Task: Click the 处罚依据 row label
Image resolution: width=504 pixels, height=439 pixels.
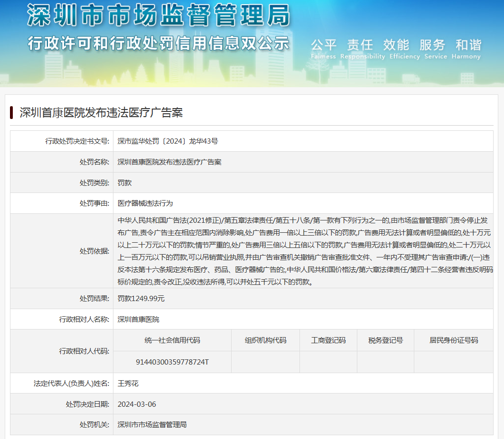Action: click(94, 251)
